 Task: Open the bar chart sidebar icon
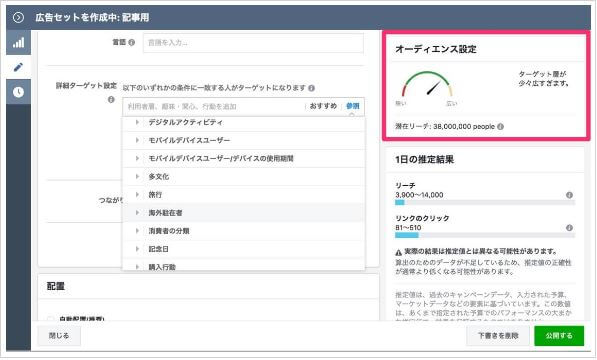18,43
